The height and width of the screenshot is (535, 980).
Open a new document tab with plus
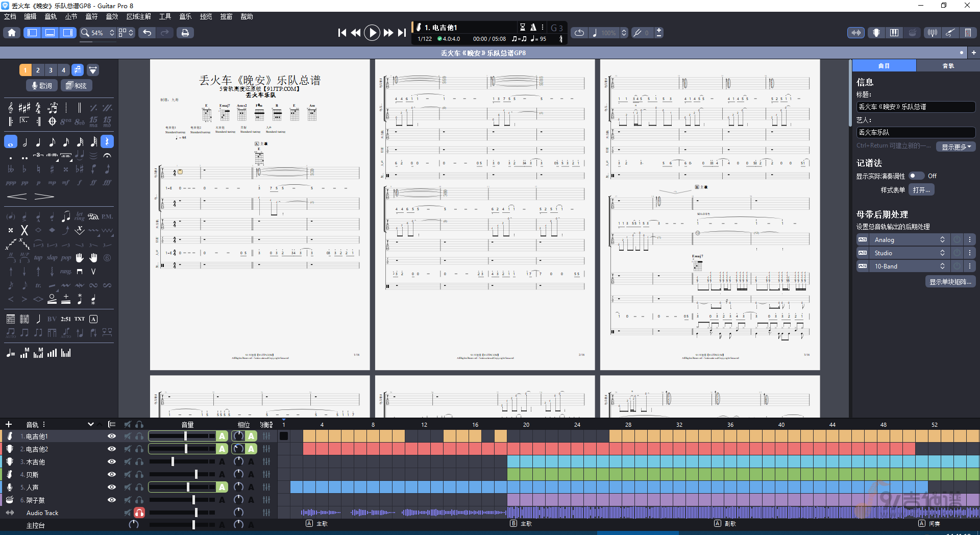pyautogui.click(x=973, y=53)
